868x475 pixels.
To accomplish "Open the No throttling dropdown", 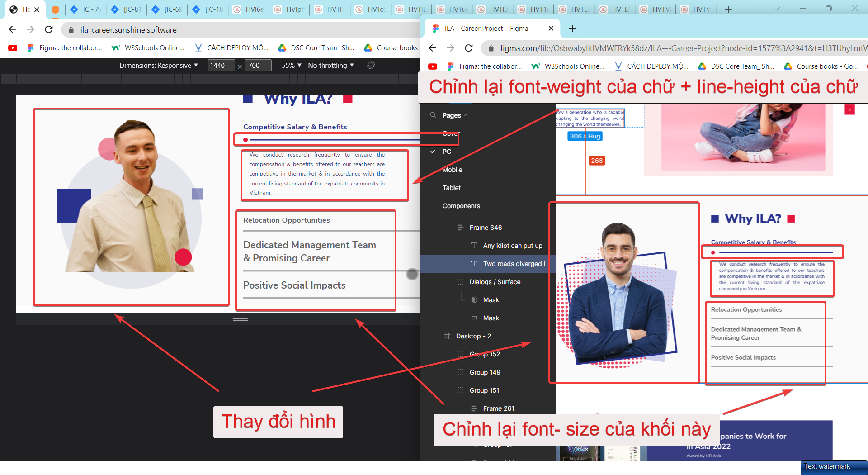I will point(331,66).
